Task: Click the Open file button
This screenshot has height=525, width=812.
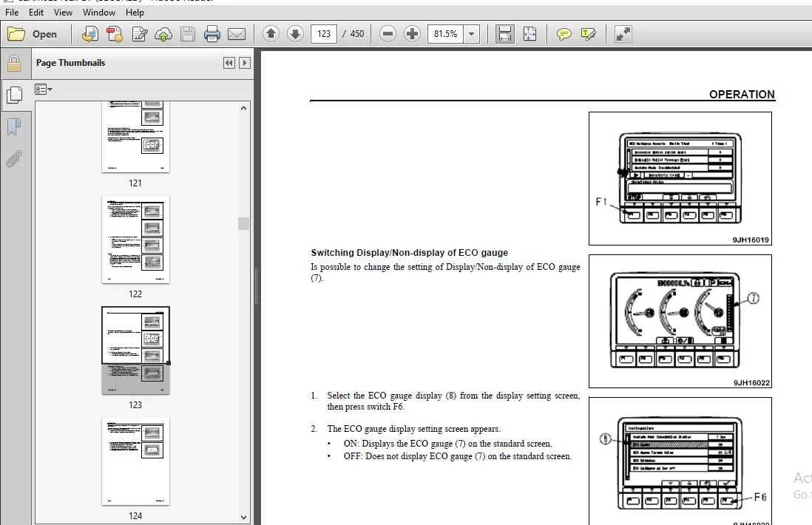Action: click(32, 34)
